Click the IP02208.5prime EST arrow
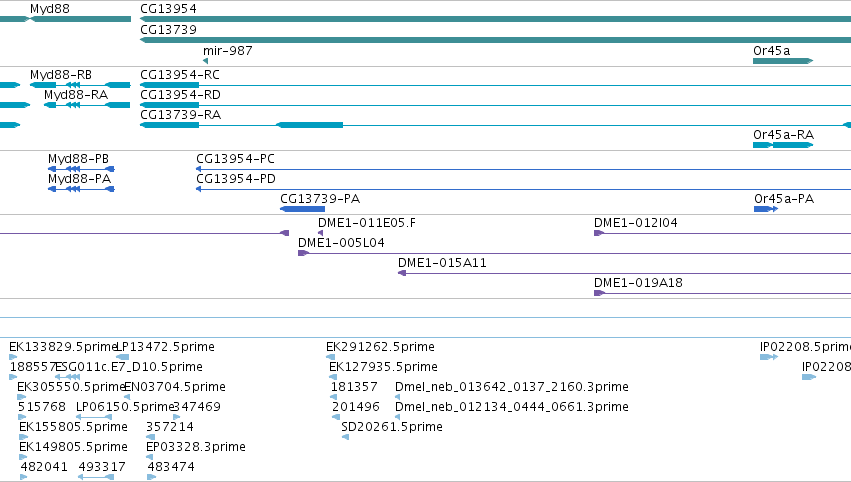851x482 pixels. (769, 357)
